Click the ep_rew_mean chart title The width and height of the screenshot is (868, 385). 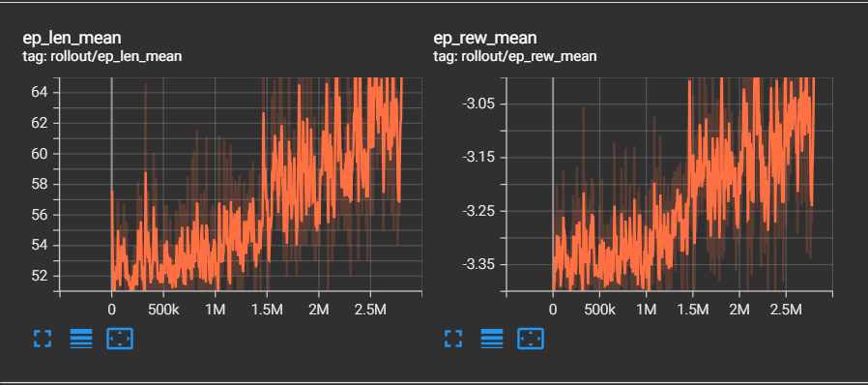485,38
